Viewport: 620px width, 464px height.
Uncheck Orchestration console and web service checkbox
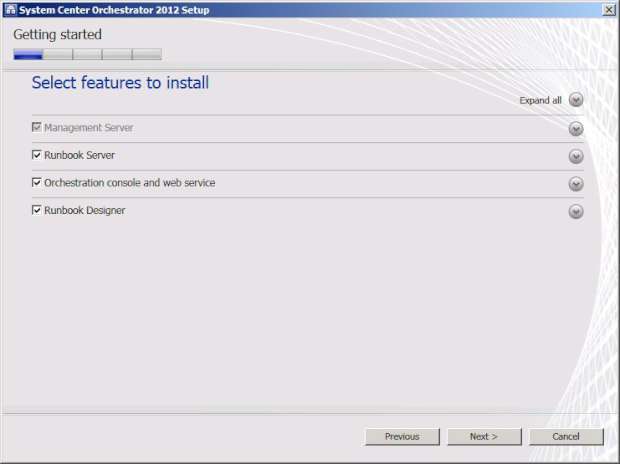tap(37, 183)
